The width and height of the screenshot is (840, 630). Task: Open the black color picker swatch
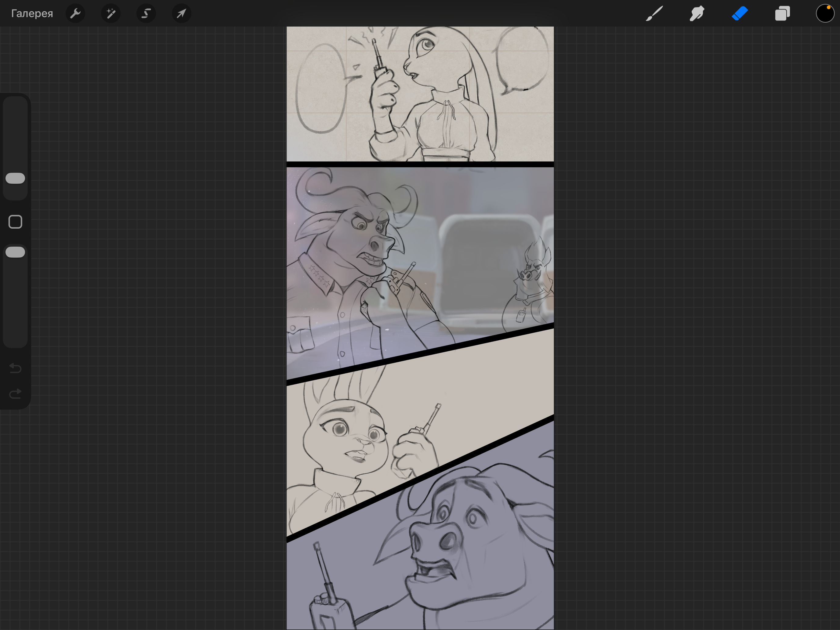(825, 14)
